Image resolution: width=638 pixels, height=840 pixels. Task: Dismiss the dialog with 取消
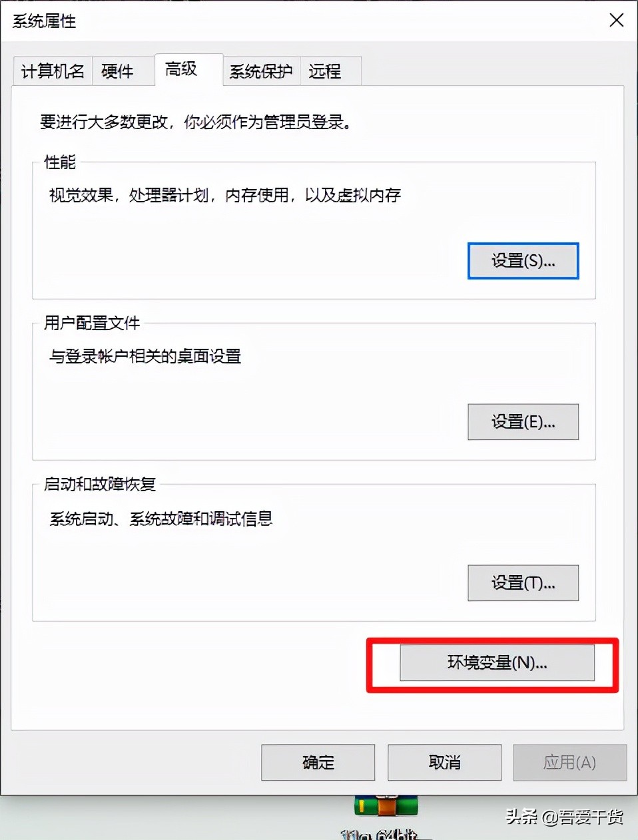445,762
